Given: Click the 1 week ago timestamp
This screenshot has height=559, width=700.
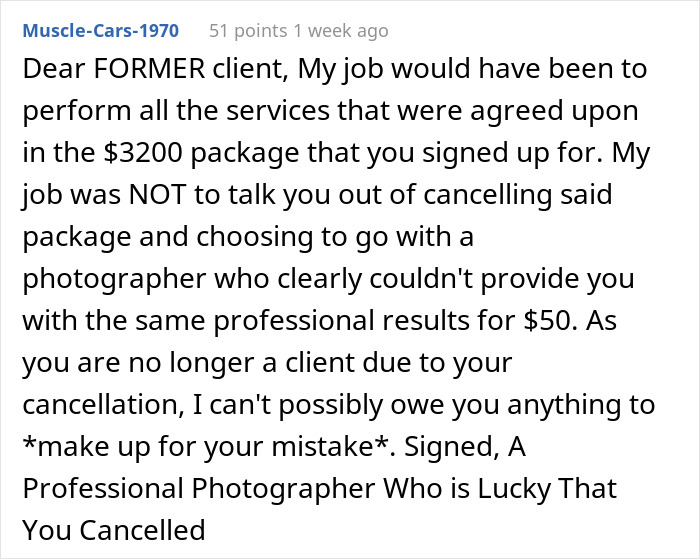Looking at the screenshot, I should pos(341,31).
